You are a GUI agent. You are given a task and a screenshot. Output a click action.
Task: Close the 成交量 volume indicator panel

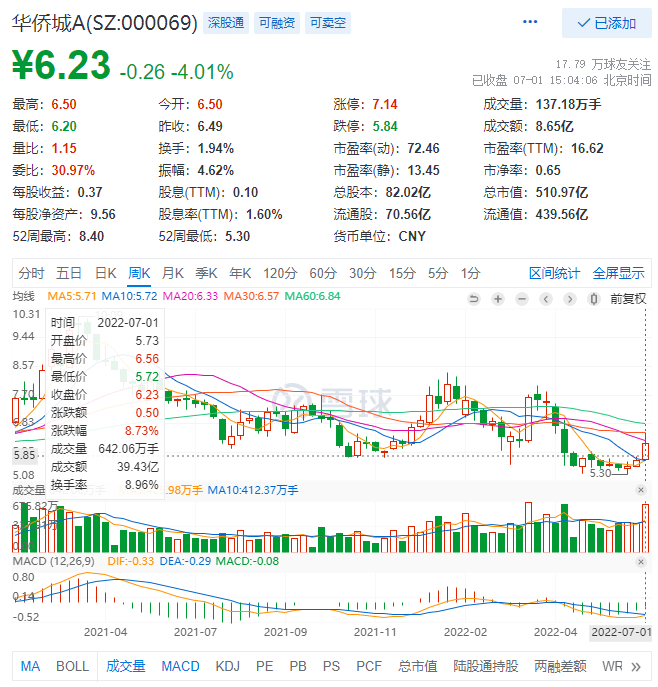click(x=641, y=490)
